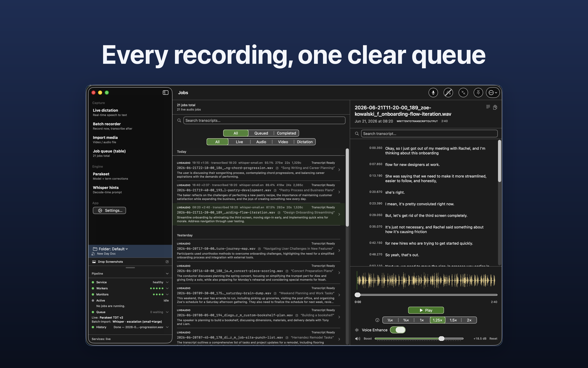Open the ellipsis more-options menu
Viewport: 588px width, 368px height.
click(x=493, y=92)
